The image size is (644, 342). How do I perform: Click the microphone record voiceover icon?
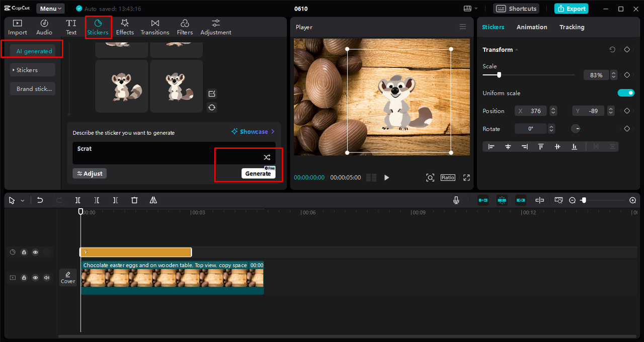click(456, 200)
